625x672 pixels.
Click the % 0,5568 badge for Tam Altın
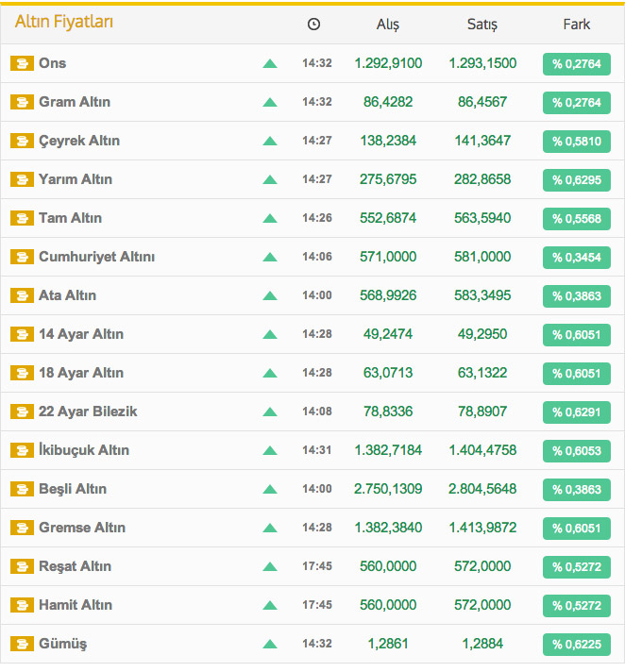(x=577, y=219)
